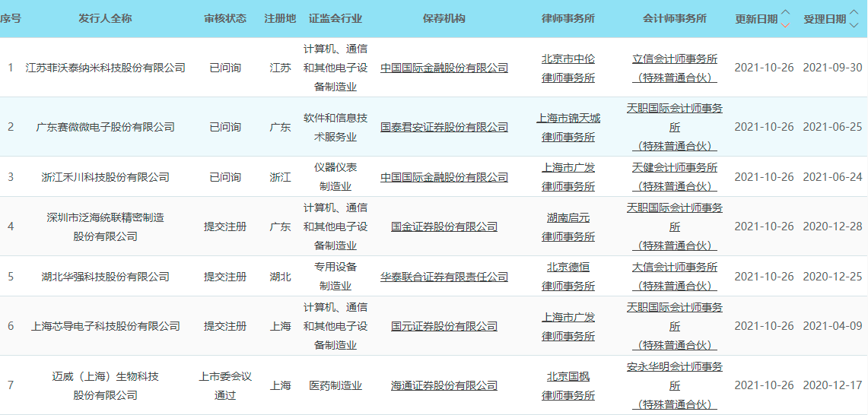The width and height of the screenshot is (868, 415).
Task: Open 天职国际会计师事务所 link in 深圳市泛海统联 row
Action: pos(675,227)
